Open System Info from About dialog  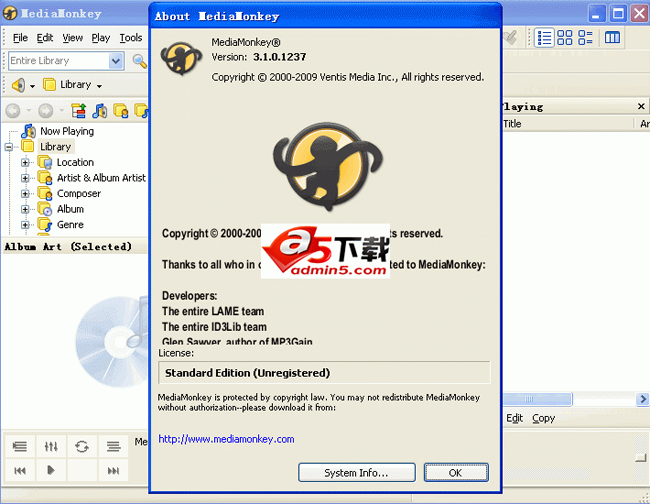click(357, 472)
